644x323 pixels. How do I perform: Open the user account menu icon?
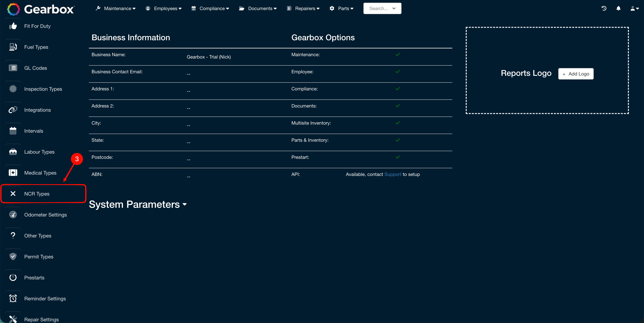tap(634, 9)
